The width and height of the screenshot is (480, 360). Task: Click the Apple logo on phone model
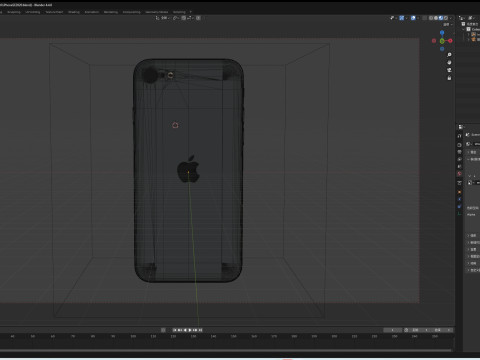pyautogui.click(x=188, y=169)
